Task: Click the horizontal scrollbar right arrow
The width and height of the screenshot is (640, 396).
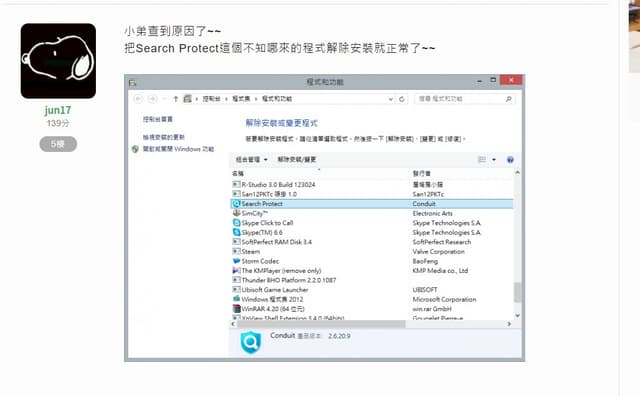Action: tap(509, 324)
